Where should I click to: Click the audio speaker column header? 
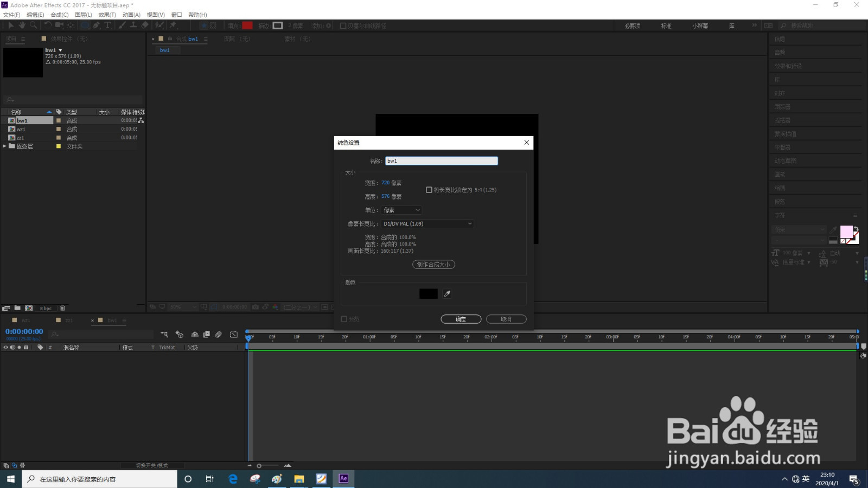(12, 347)
